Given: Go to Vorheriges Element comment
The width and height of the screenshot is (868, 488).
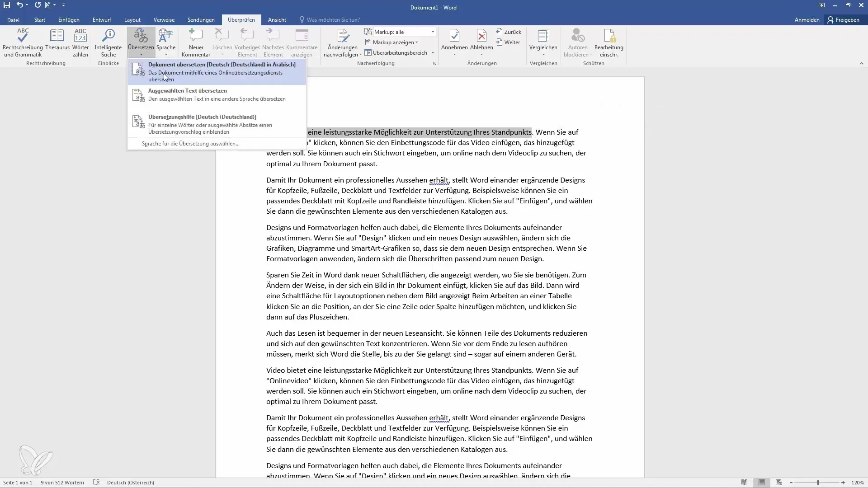Looking at the screenshot, I should pyautogui.click(x=247, y=43).
